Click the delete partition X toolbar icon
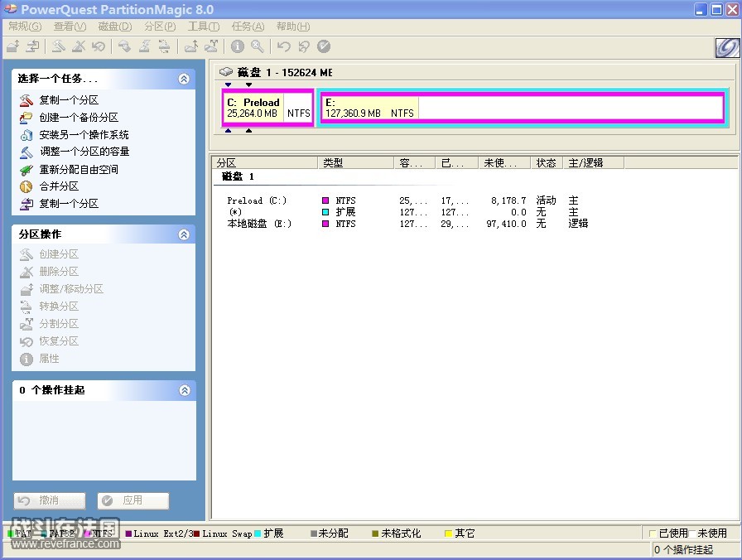 (79, 46)
